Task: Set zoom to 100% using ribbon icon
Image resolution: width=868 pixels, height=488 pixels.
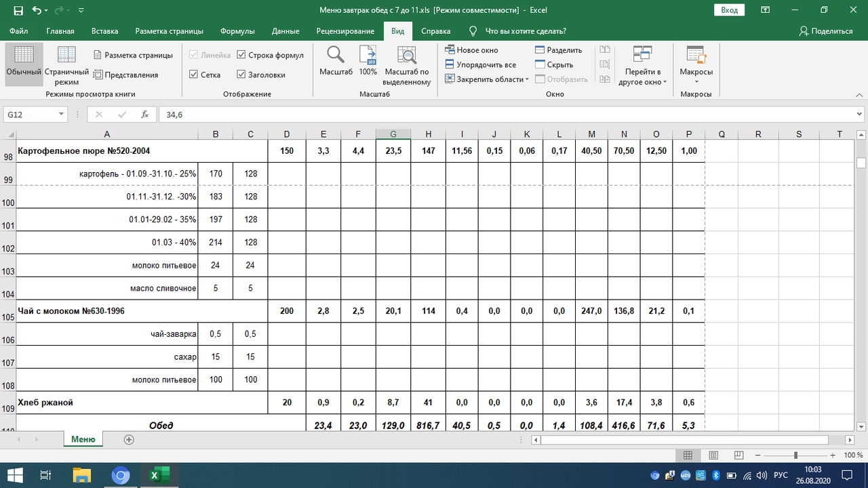Action: (368, 56)
